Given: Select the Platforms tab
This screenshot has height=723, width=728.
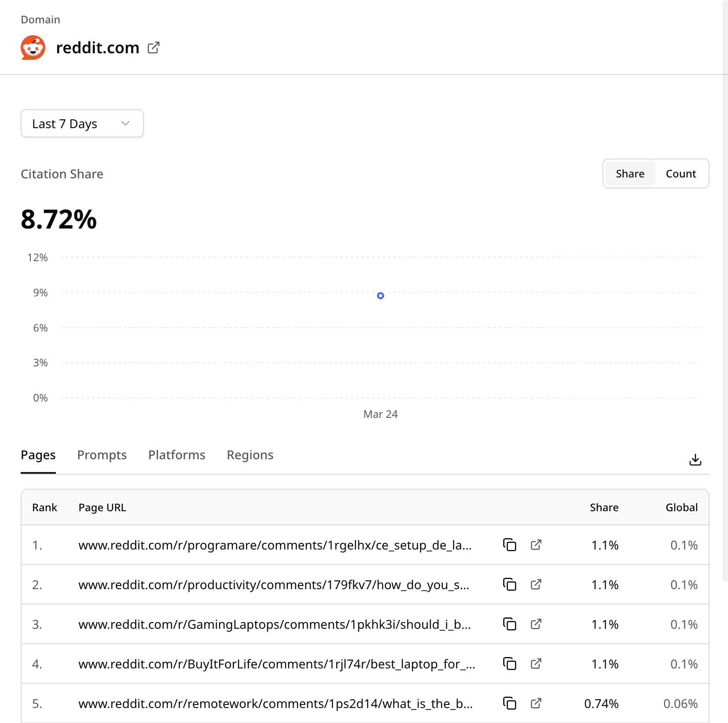Looking at the screenshot, I should point(177,455).
